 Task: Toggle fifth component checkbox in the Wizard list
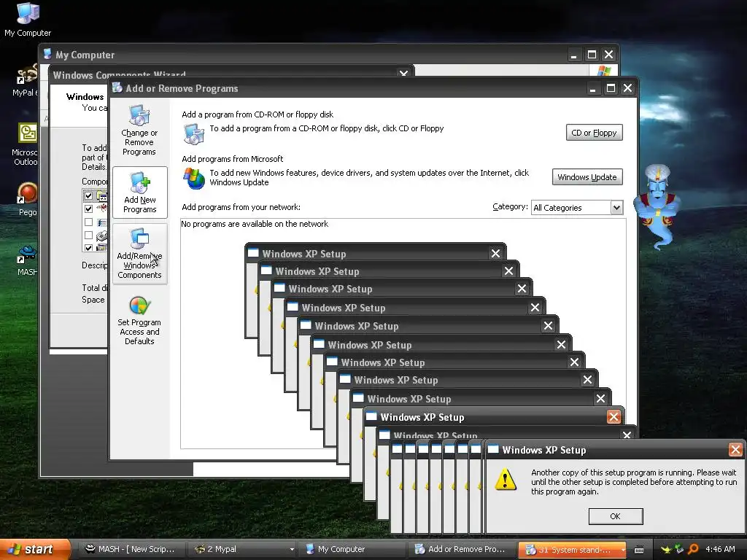point(88,248)
